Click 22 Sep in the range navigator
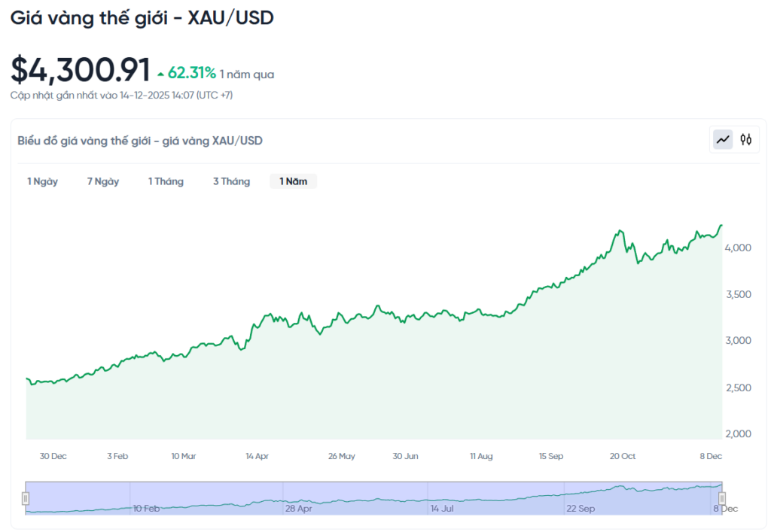The width and height of the screenshot is (771, 532). click(x=581, y=509)
